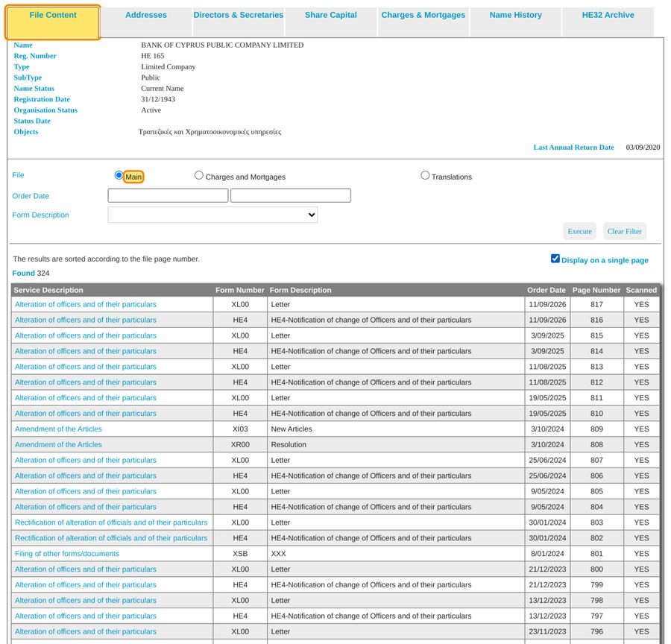
Task: Click the New Articles form description cell
Action: 396,429
